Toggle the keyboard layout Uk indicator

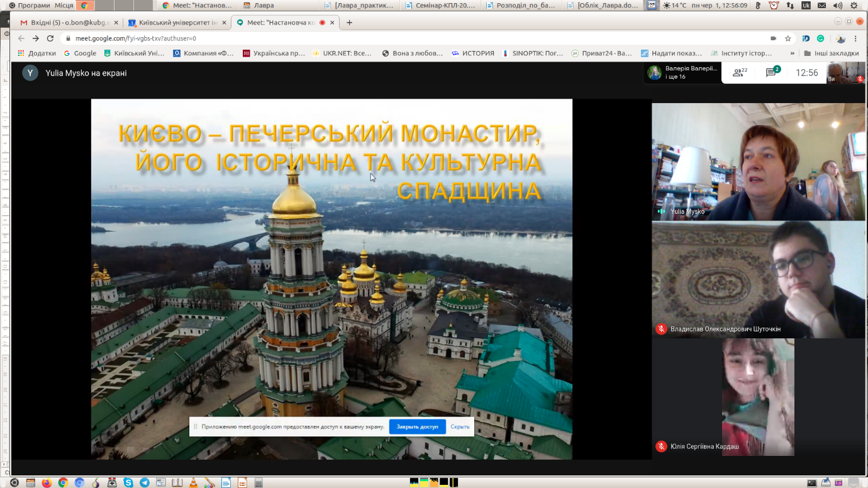click(806, 5)
